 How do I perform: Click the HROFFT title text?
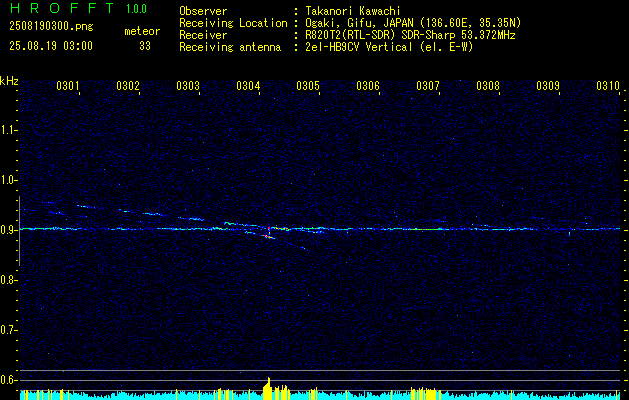coord(62,8)
